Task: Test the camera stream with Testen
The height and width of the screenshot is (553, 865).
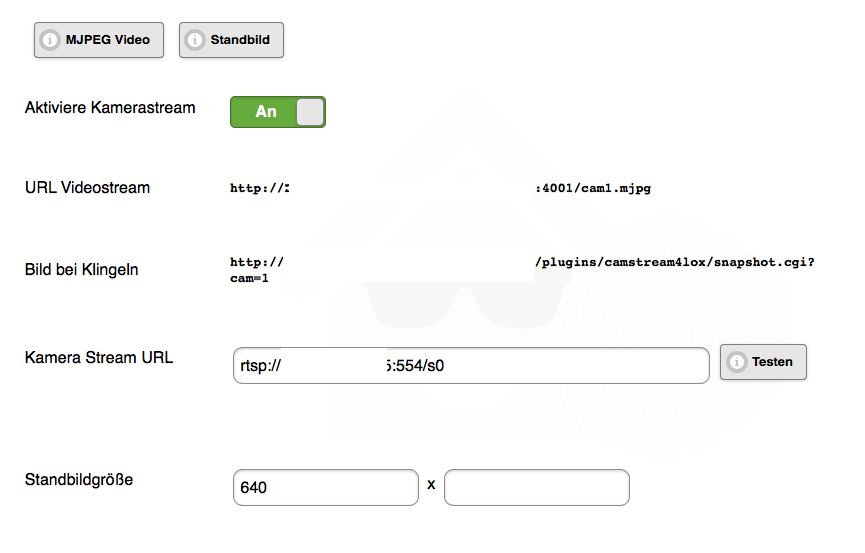Action: click(763, 362)
